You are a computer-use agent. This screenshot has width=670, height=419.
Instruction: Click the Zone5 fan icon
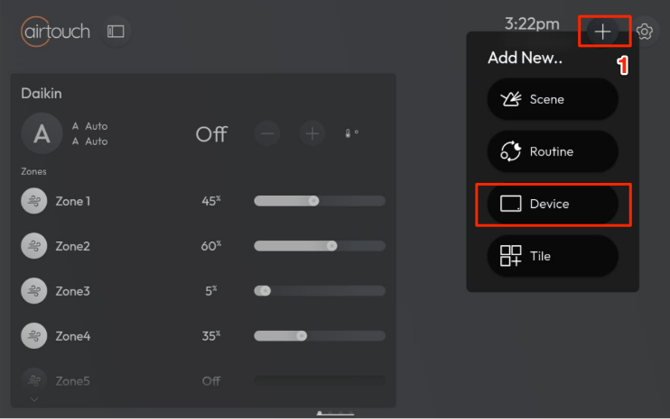pos(34,380)
